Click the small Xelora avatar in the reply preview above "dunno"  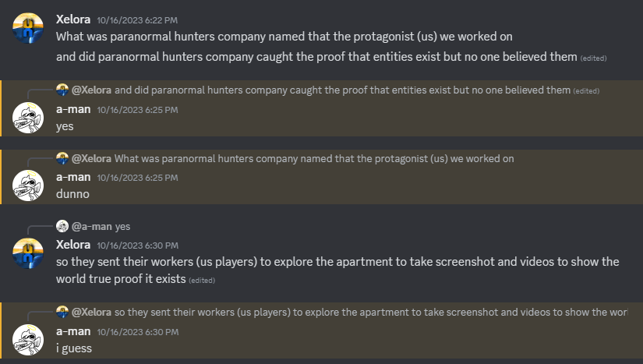click(62, 158)
